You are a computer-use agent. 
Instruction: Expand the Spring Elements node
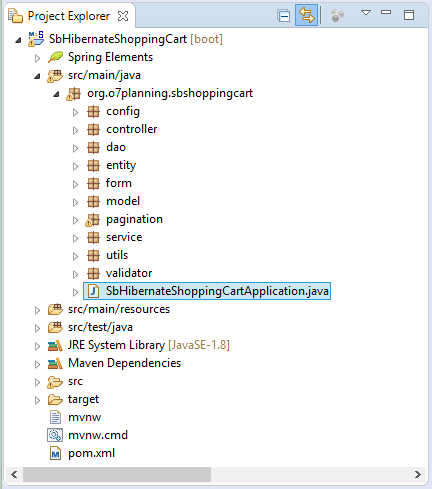click(x=37, y=58)
